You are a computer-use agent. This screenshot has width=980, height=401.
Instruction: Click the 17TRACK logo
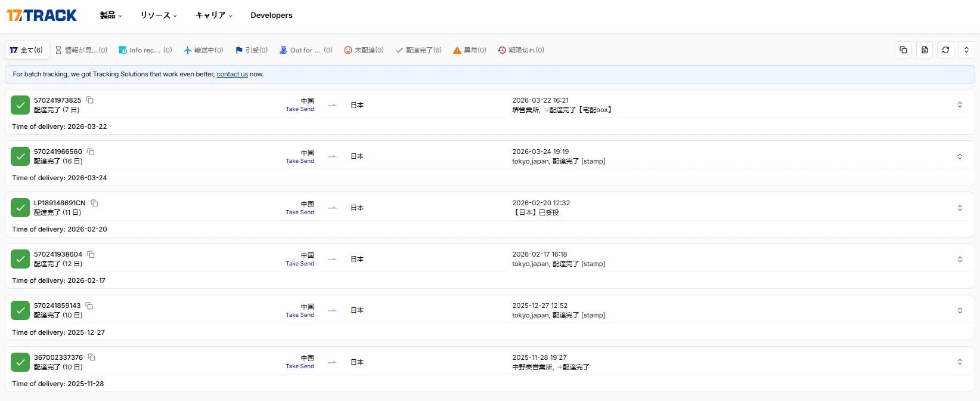point(42,16)
